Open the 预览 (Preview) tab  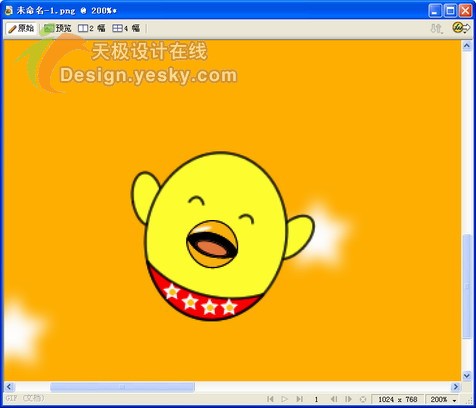[x=57, y=29]
